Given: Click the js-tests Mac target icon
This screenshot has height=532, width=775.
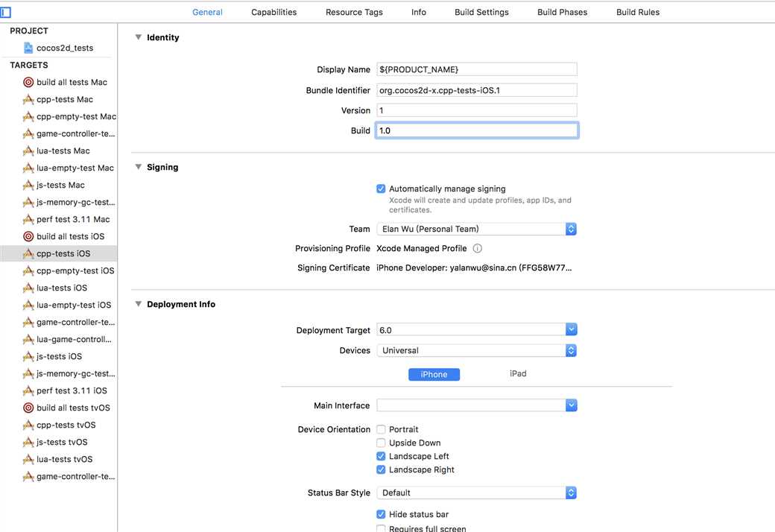Looking at the screenshot, I should click(x=28, y=185).
